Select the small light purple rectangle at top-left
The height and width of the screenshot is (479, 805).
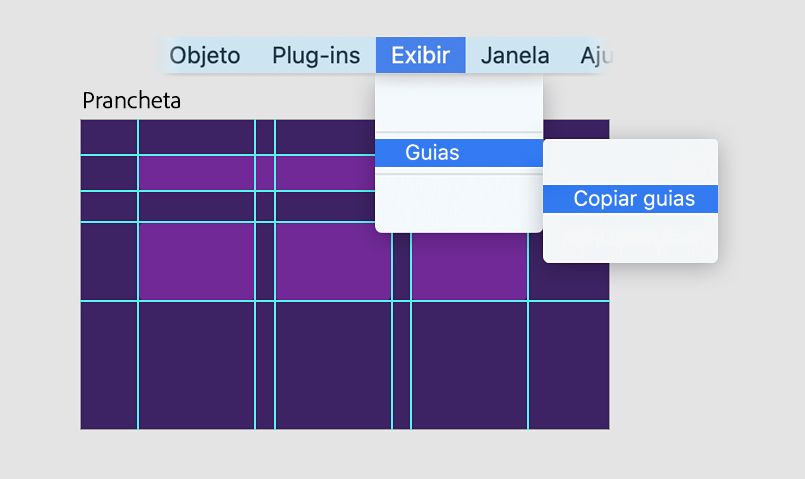point(196,173)
